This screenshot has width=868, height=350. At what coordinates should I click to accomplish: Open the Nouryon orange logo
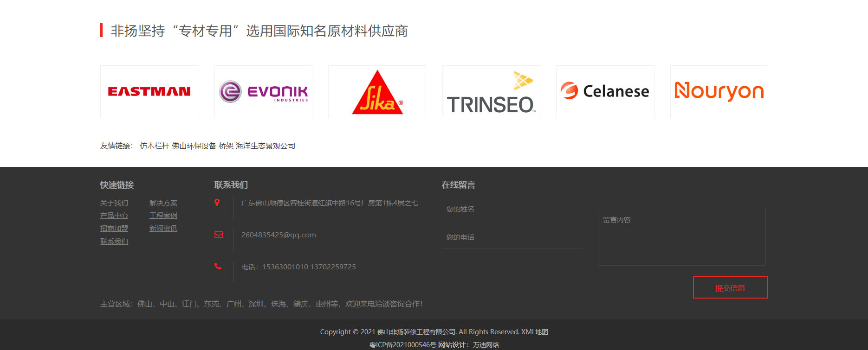coord(719,92)
